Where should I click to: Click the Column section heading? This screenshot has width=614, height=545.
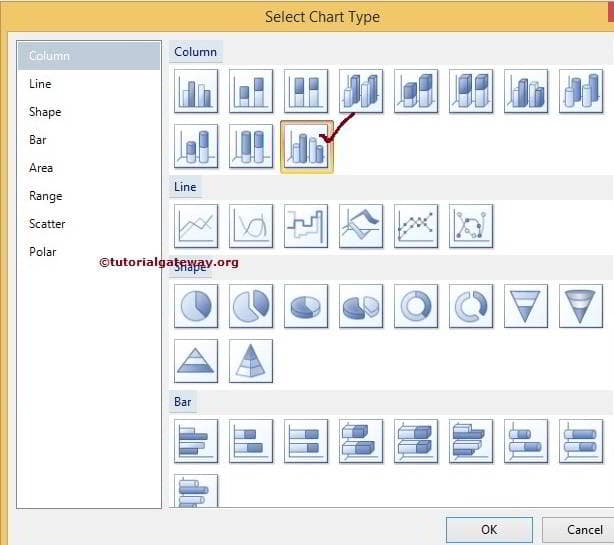[x=195, y=52]
